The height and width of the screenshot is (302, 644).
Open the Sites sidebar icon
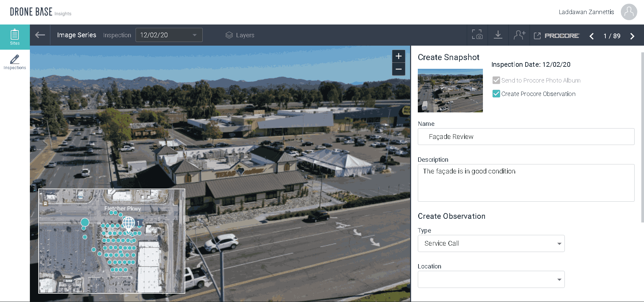pos(15,37)
